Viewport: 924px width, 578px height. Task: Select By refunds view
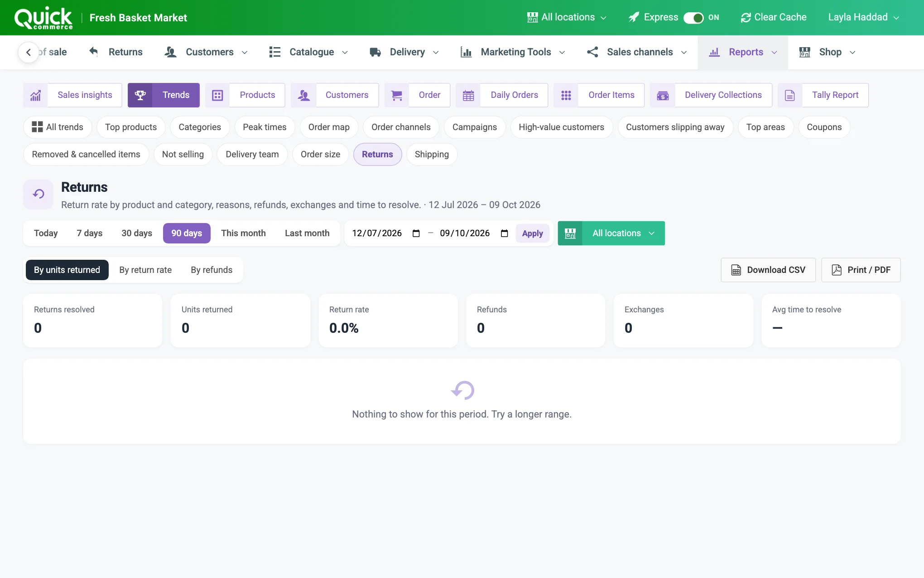pos(212,270)
